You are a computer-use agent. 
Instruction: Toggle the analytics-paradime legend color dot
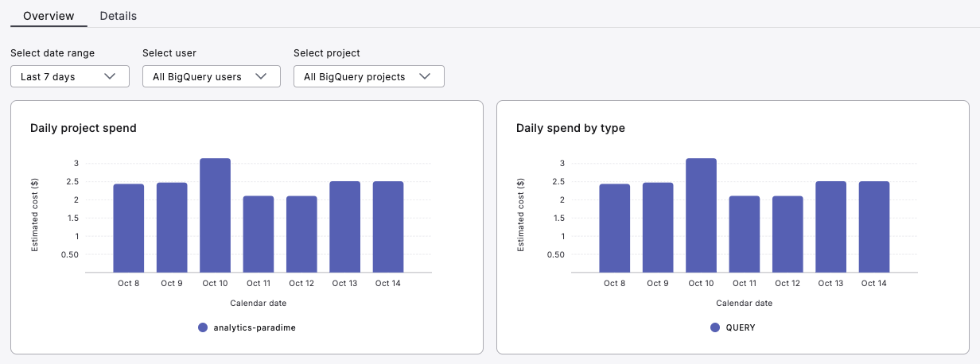pyautogui.click(x=203, y=327)
